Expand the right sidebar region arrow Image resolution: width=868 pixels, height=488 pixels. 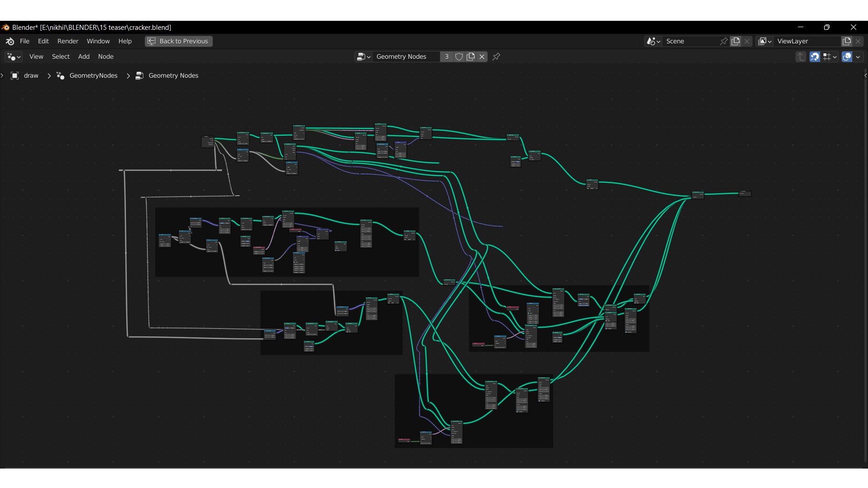(x=865, y=75)
